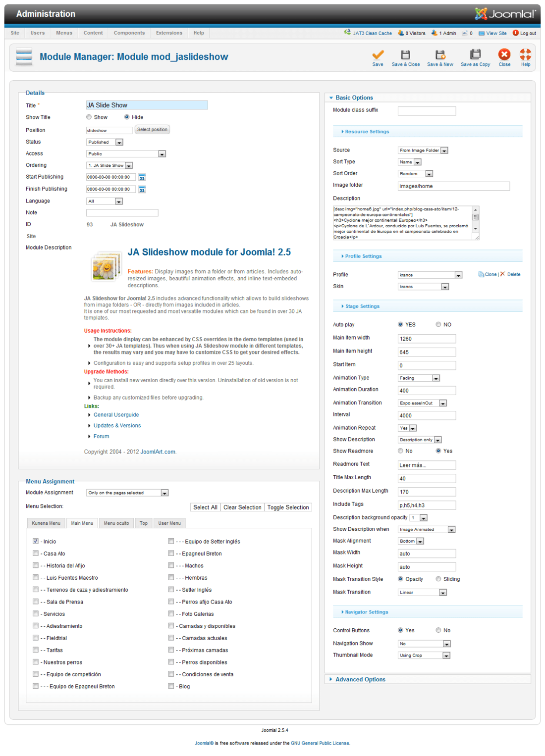This screenshot has width=545, height=756.
Task: Click the View Site icon
Action: [482, 33]
